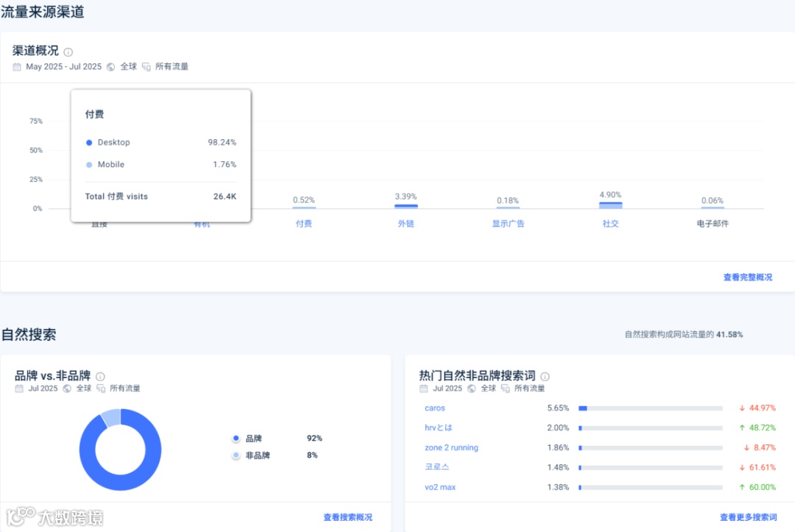Viewport: 795px width, 532px height.
Task: Click info icon next to 渠道概况
Action: (x=68, y=52)
